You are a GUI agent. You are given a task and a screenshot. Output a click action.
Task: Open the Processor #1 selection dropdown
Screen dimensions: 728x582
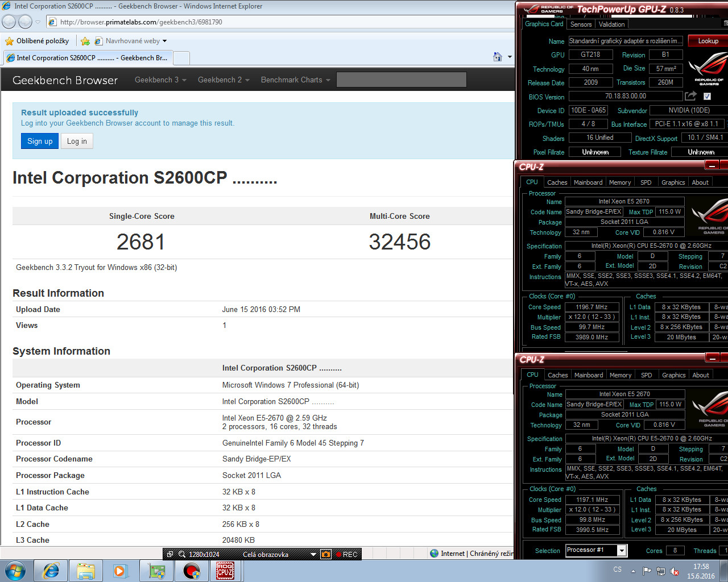tap(622, 550)
